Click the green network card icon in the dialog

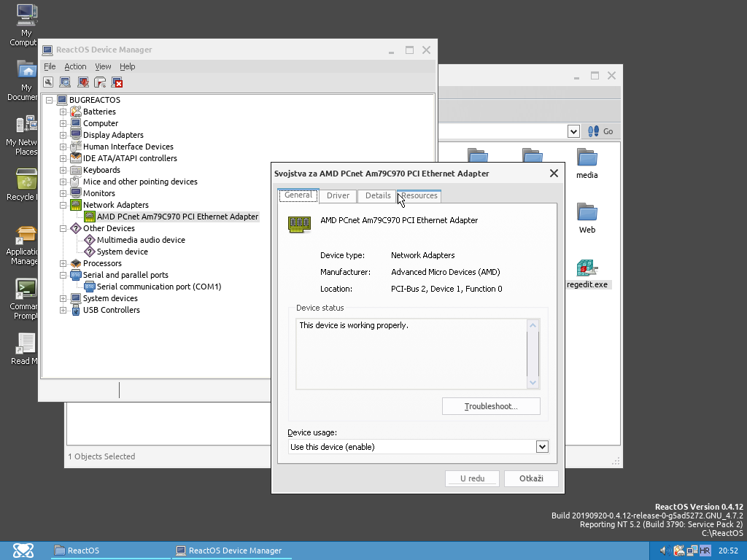(300, 225)
